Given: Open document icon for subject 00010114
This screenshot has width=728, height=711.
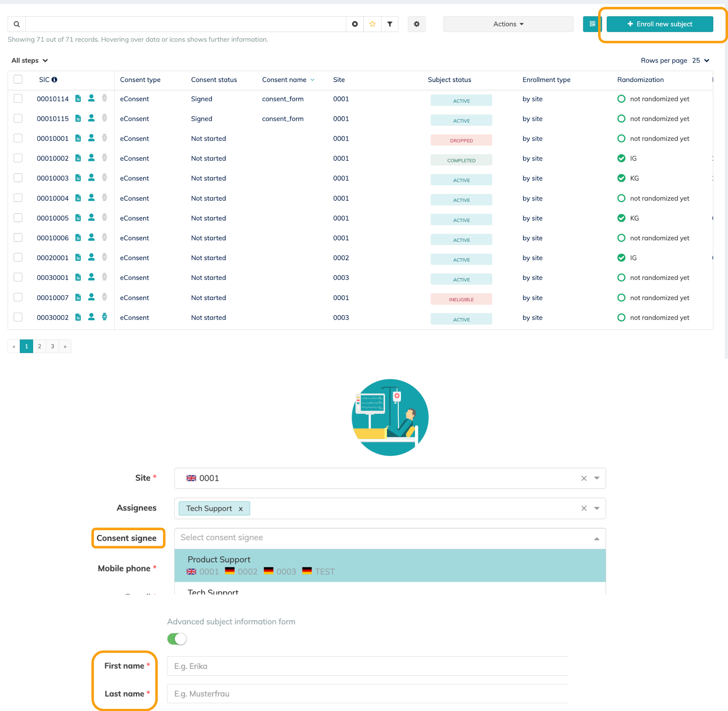Looking at the screenshot, I should click(78, 99).
